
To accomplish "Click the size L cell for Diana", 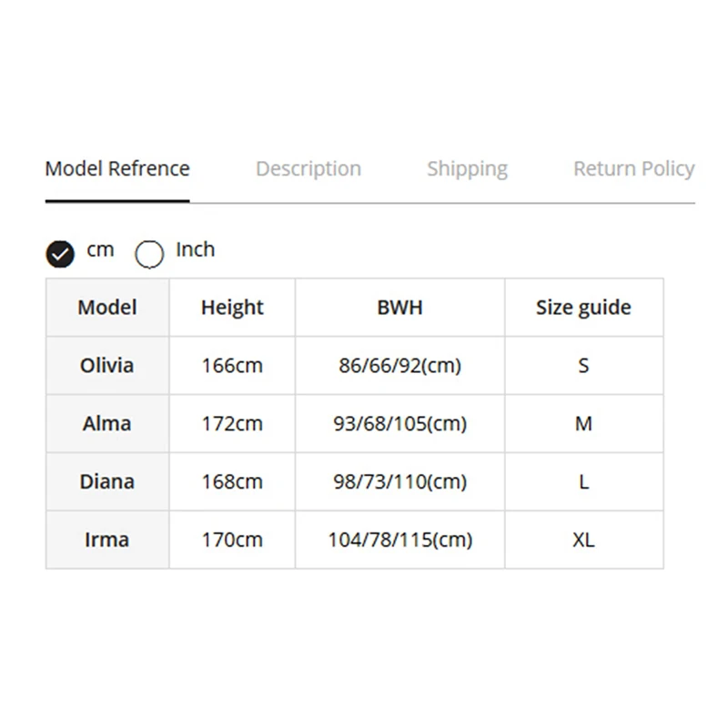I will pyautogui.click(x=583, y=481).
